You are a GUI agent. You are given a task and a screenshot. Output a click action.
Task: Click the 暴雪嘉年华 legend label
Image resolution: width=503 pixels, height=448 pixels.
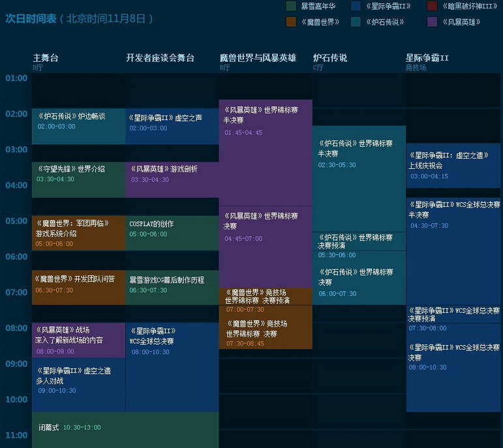[x=318, y=6]
